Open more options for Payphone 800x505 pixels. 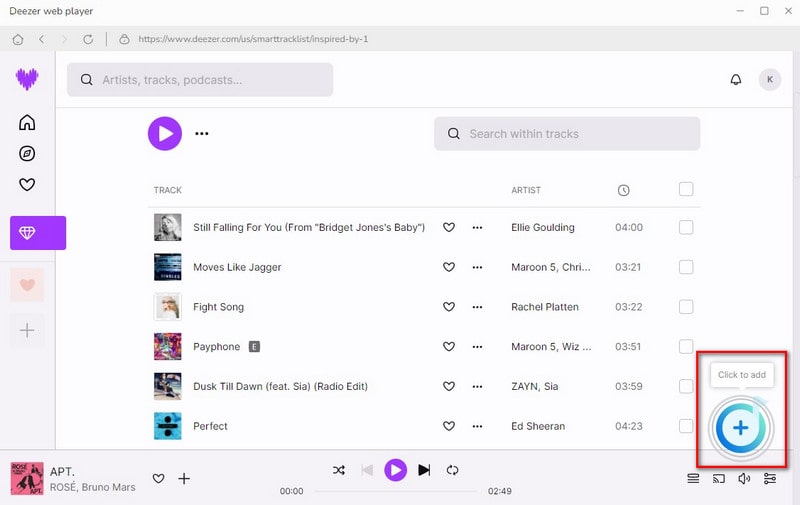[x=477, y=347]
